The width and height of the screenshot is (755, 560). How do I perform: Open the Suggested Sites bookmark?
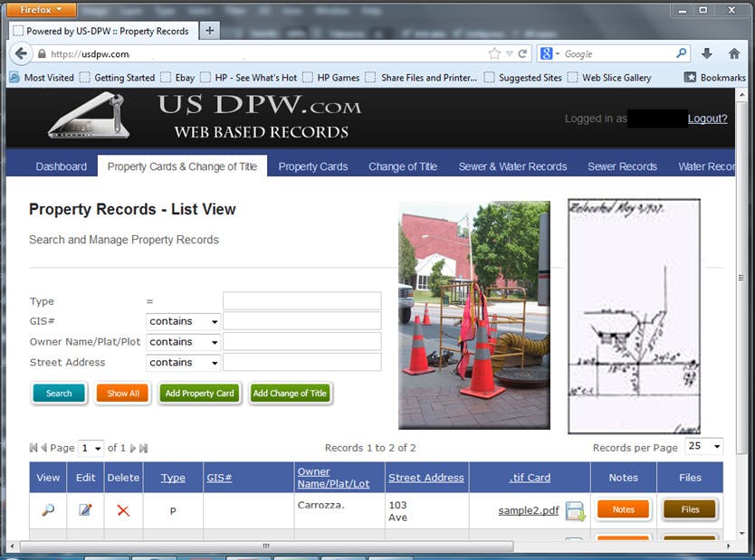pyautogui.click(x=524, y=77)
